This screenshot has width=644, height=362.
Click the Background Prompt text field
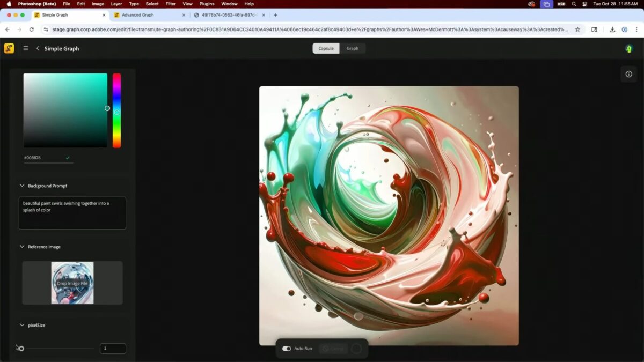pos(72,213)
